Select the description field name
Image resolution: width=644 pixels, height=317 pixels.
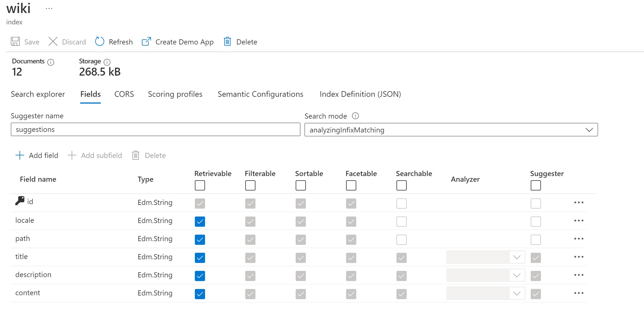[x=33, y=275]
